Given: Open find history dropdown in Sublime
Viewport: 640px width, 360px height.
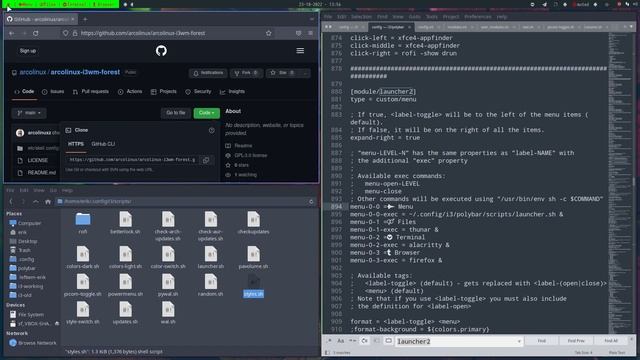Looking at the screenshot, I should point(519,341).
